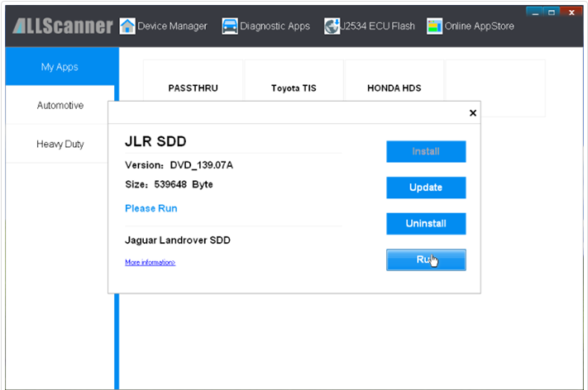Open the More information link

pos(150,262)
